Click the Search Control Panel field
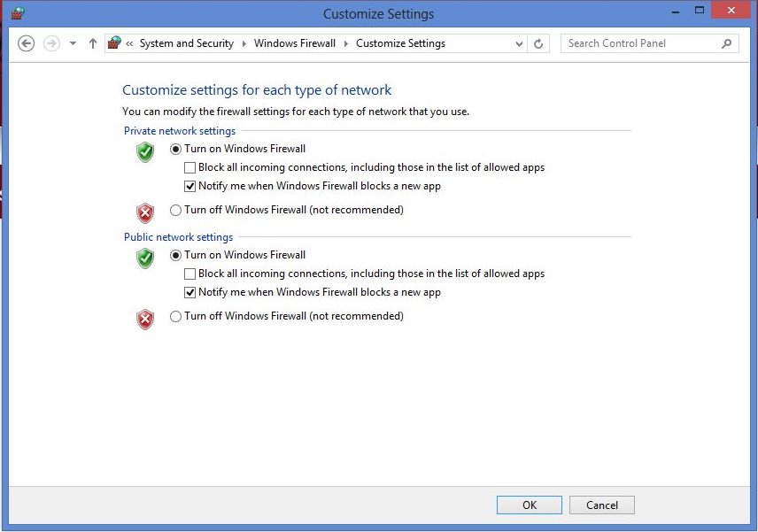The height and width of the screenshot is (532, 758). pyautogui.click(x=643, y=43)
